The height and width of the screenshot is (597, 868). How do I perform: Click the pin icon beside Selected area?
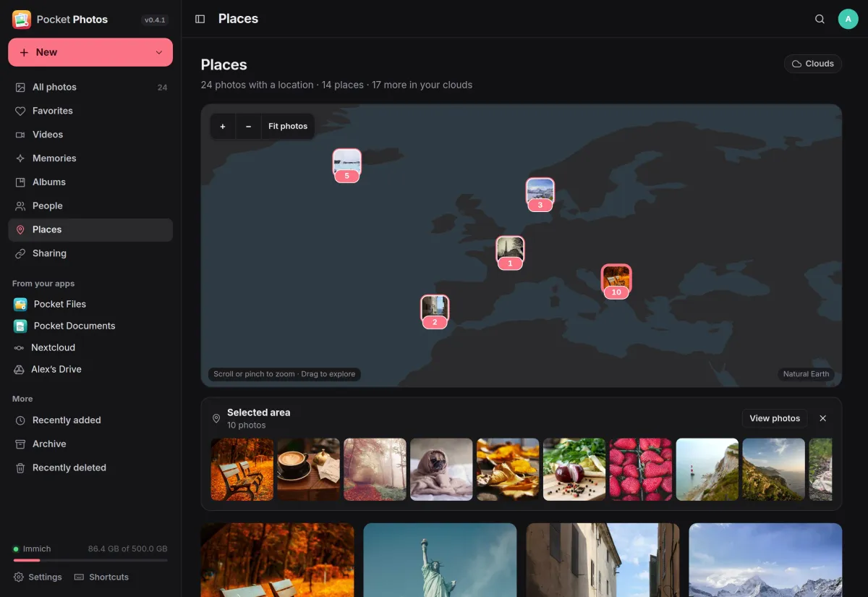pyautogui.click(x=216, y=418)
